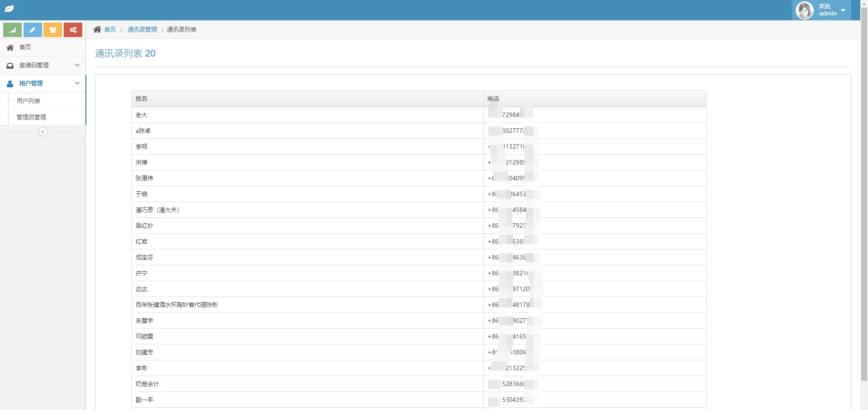Viewport: 868px width, 410px height.
Task: Click the 首页 breadcrumb link
Action: pyautogui.click(x=110, y=29)
